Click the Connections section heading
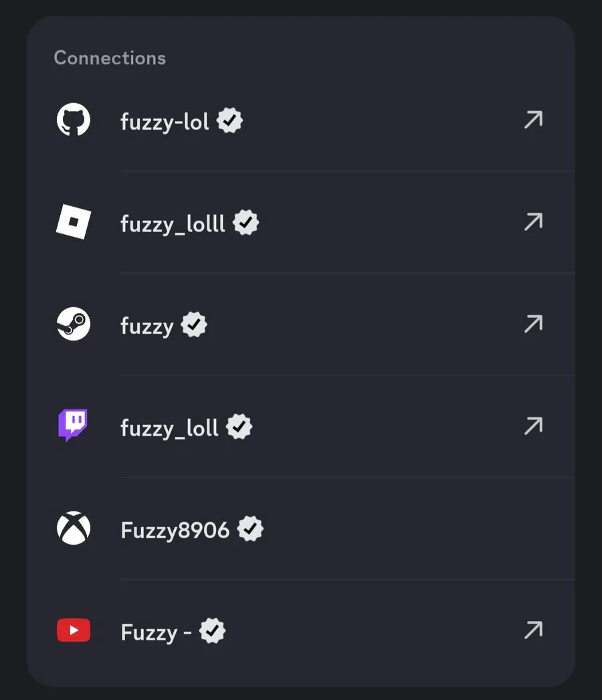Image resolution: width=602 pixels, height=700 pixels. pos(110,58)
